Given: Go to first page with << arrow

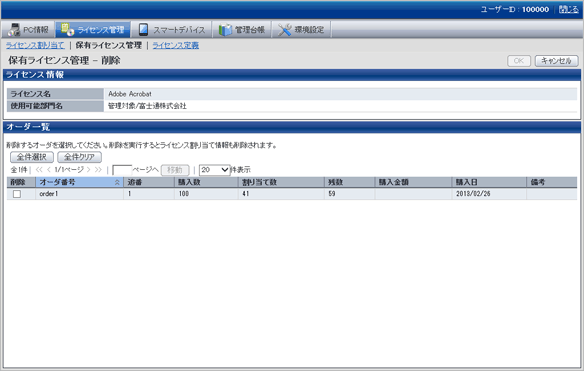Looking at the screenshot, I should (x=39, y=170).
